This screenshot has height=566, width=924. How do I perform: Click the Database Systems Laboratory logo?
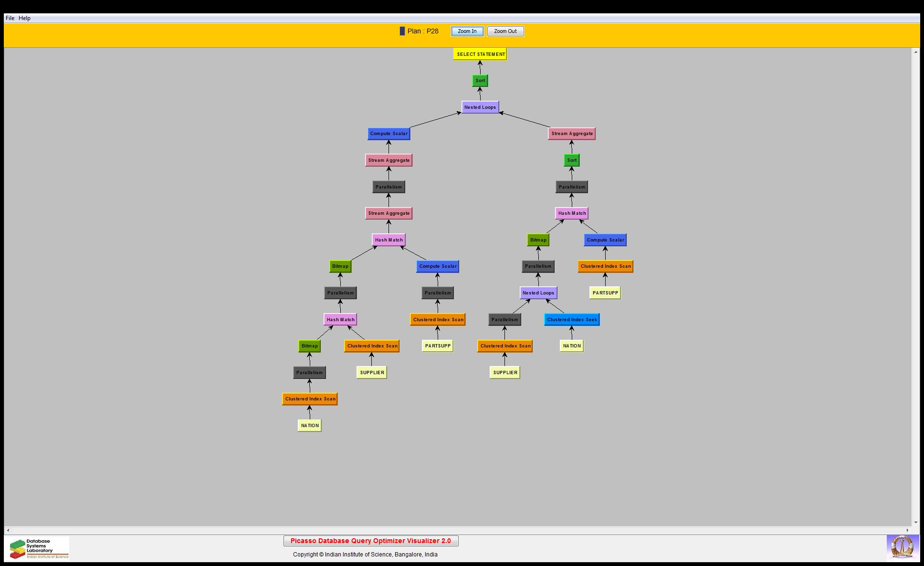pos(39,549)
